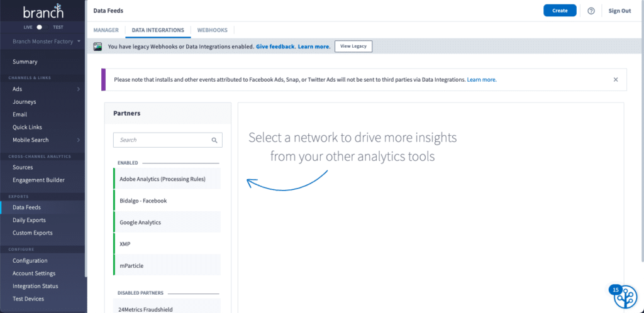The height and width of the screenshot is (313, 644).
Task: Switch to the Webhooks tab
Action: click(x=212, y=30)
